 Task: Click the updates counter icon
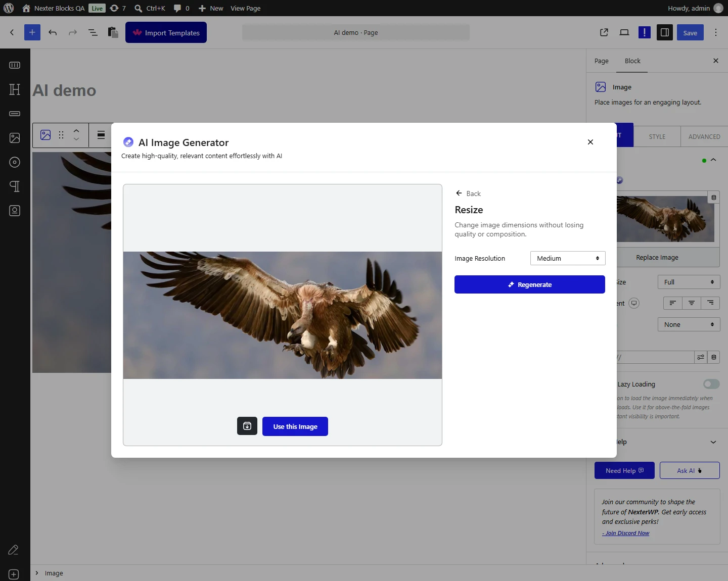pyautogui.click(x=118, y=8)
